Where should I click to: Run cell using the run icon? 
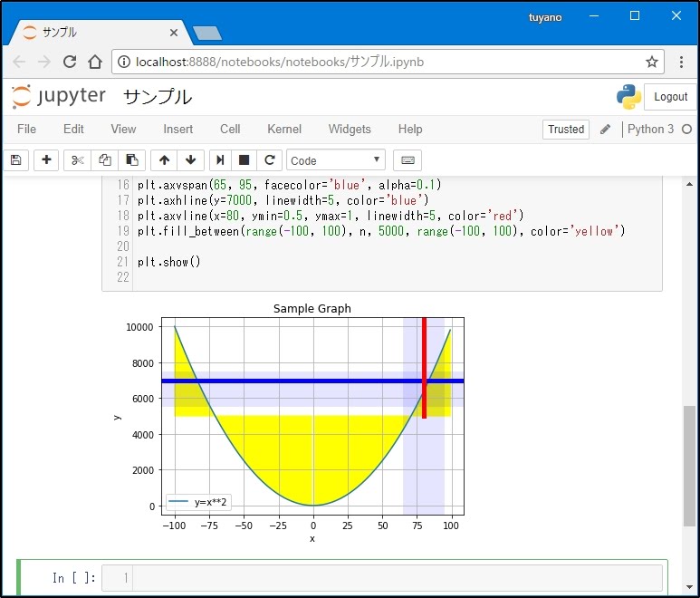coord(218,160)
